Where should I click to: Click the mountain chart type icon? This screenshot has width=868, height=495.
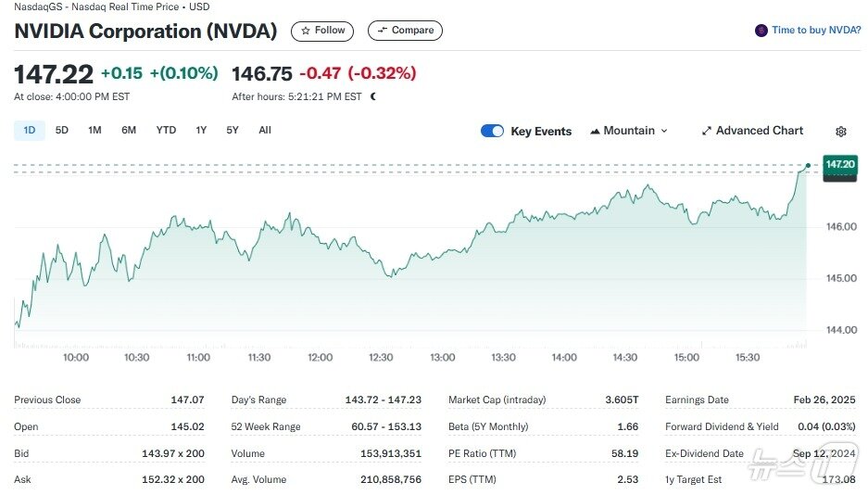pyautogui.click(x=595, y=131)
